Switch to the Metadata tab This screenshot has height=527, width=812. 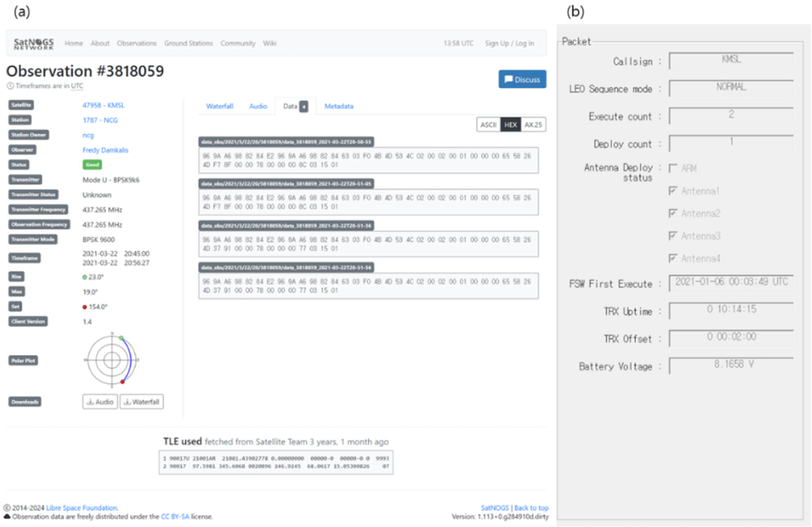(339, 106)
